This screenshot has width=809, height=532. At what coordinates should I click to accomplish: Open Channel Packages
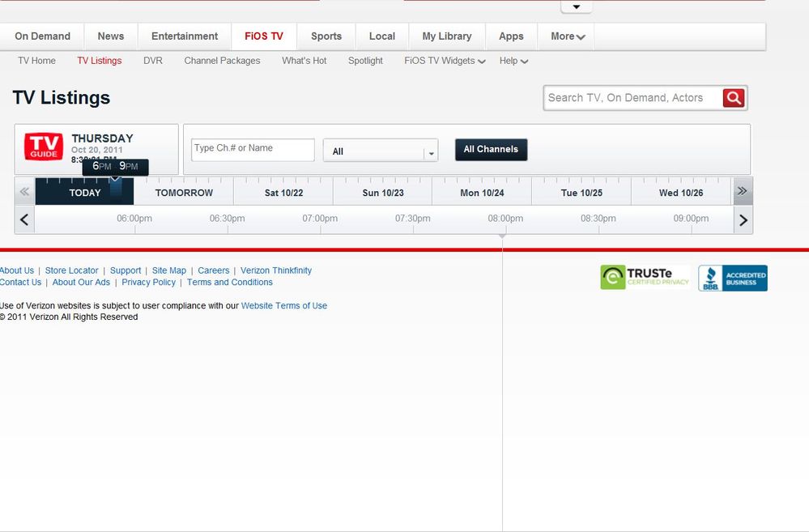tap(222, 61)
